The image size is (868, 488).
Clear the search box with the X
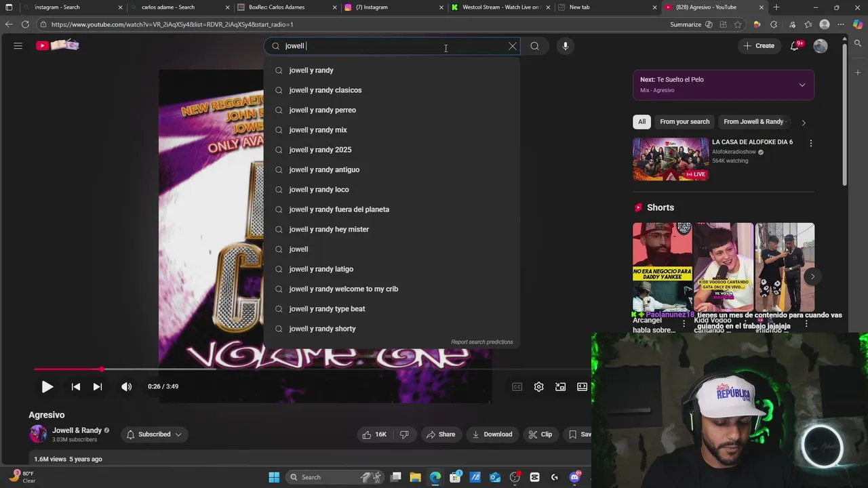(513, 46)
